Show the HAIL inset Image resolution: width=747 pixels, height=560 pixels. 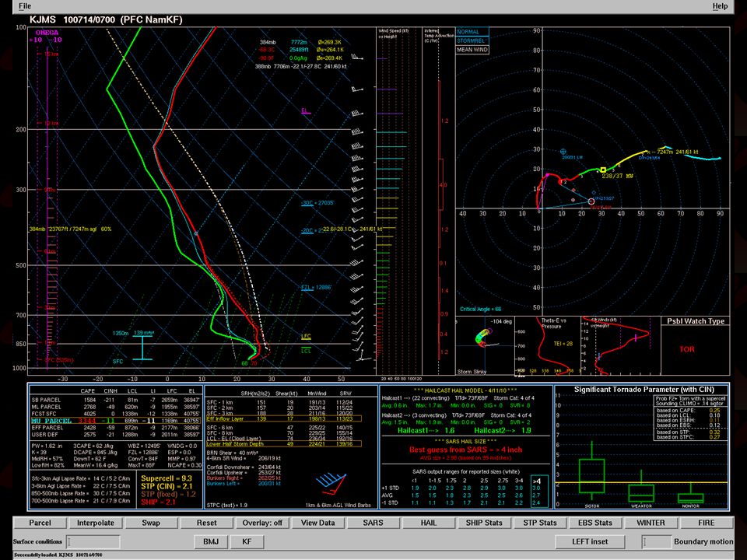429,523
